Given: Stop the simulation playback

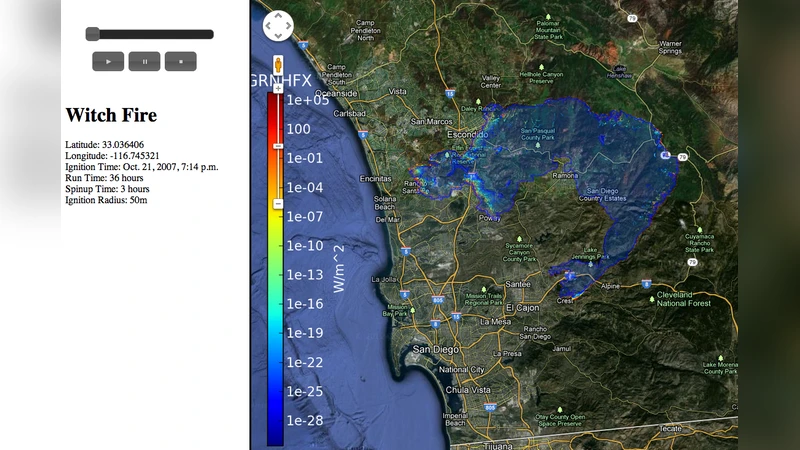Looking at the screenshot, I should point(180,61).
